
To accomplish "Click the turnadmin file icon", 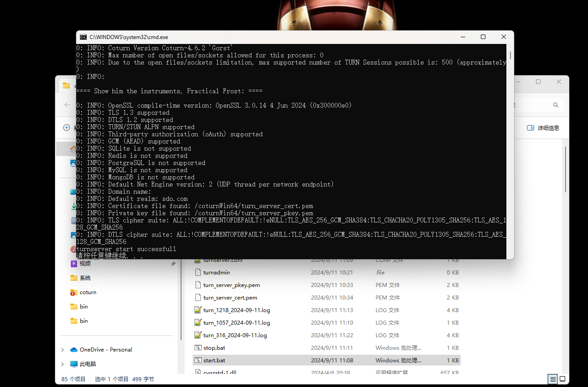I will coord(198,273).
